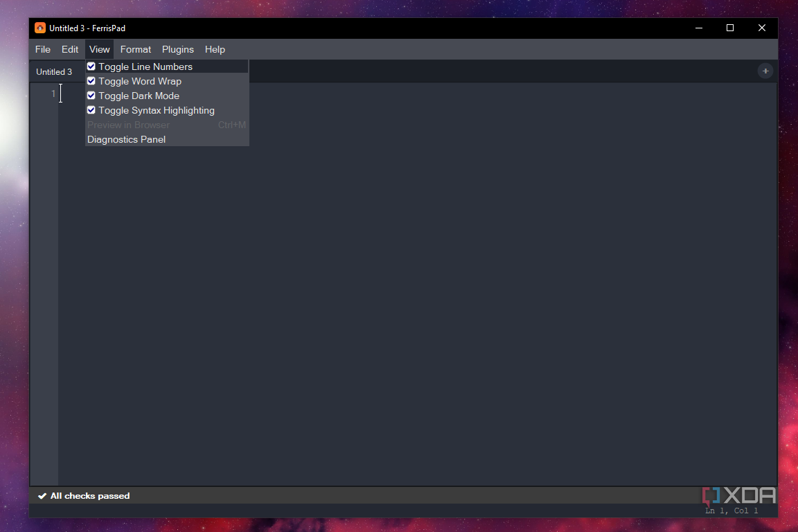
Task: Click the checkmark icon beside All checks passed
Action: (42, 496)
